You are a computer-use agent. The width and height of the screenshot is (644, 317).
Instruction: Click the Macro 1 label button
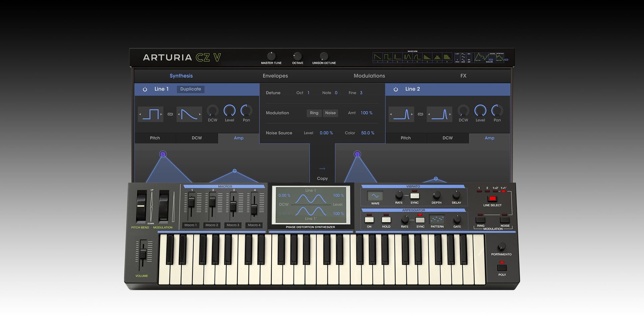(191, 225)
